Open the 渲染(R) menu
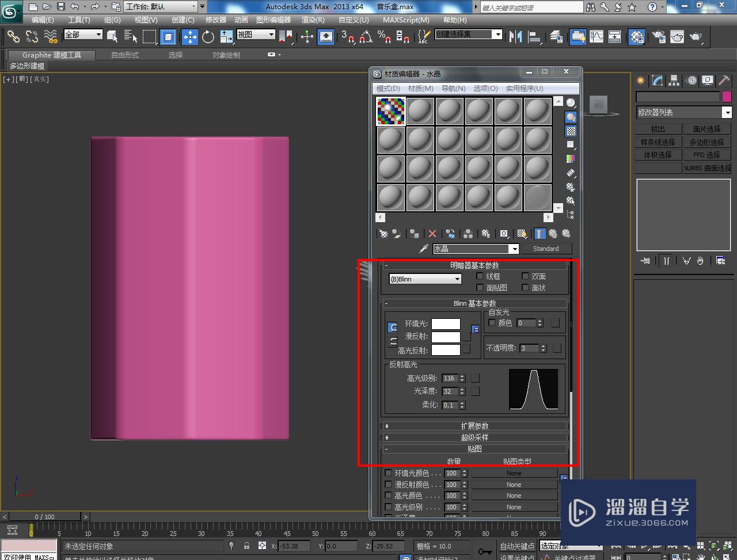This screenshot has height=560, width=737. (314, 20)
